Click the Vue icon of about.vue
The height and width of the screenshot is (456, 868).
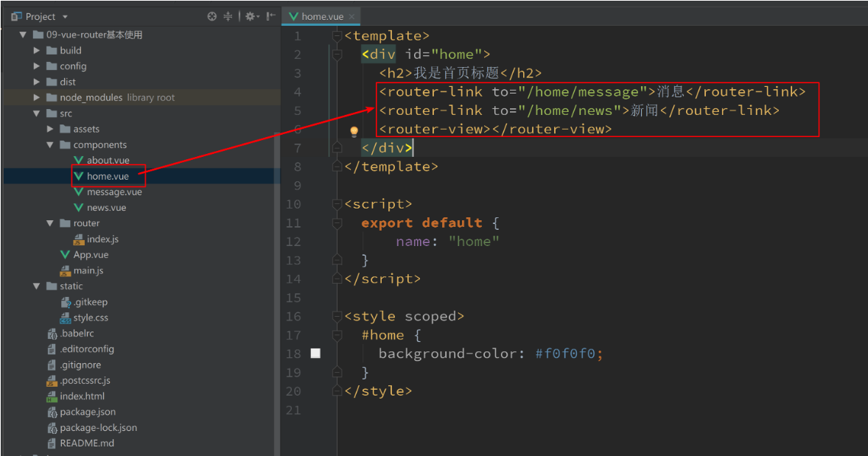tap(79, 160)
